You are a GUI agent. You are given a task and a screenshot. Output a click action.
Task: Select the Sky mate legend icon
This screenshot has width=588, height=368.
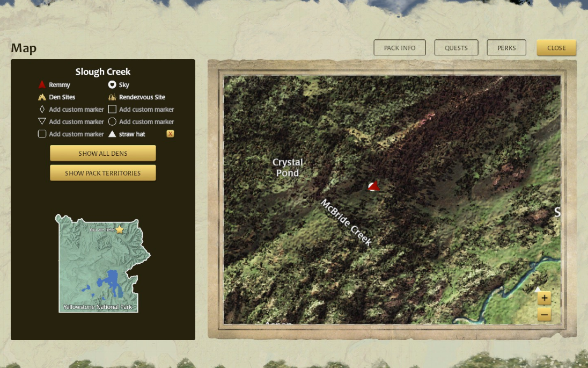pyautogui.click(x=112, y=84)
